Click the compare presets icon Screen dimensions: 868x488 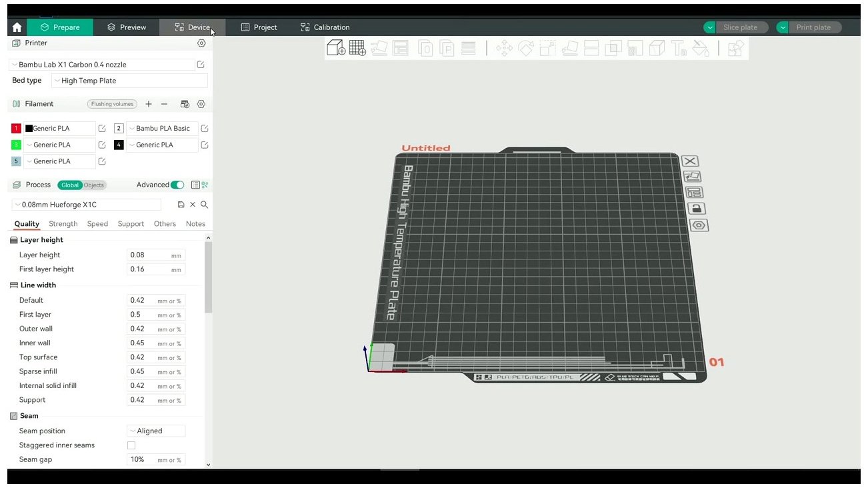click(x=205, y=185)
